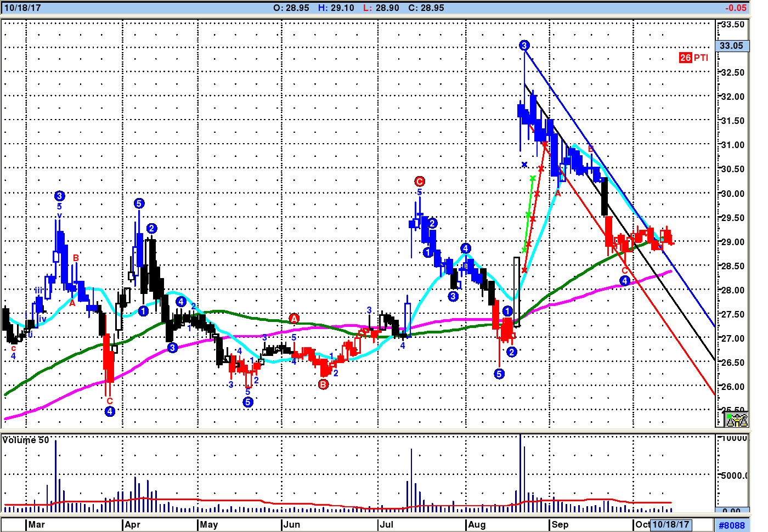Click the 0.00 highlighted volume axis label

(x=732, y=511)
